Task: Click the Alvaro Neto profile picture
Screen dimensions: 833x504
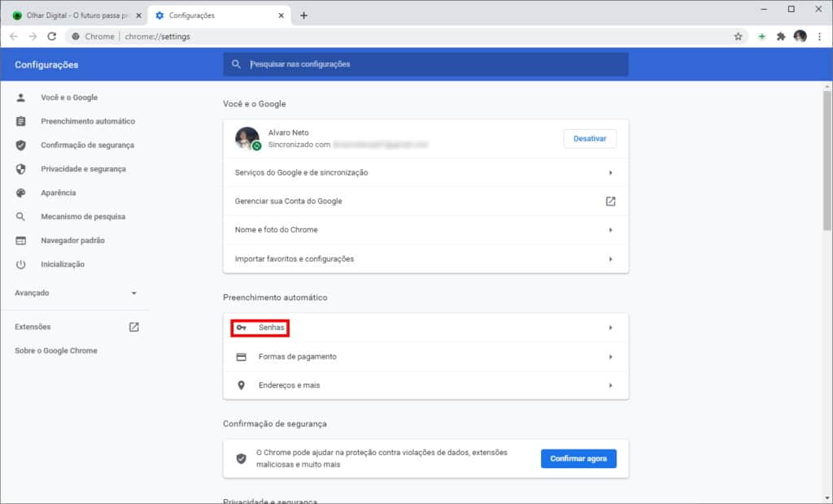Action: (247, 138)
